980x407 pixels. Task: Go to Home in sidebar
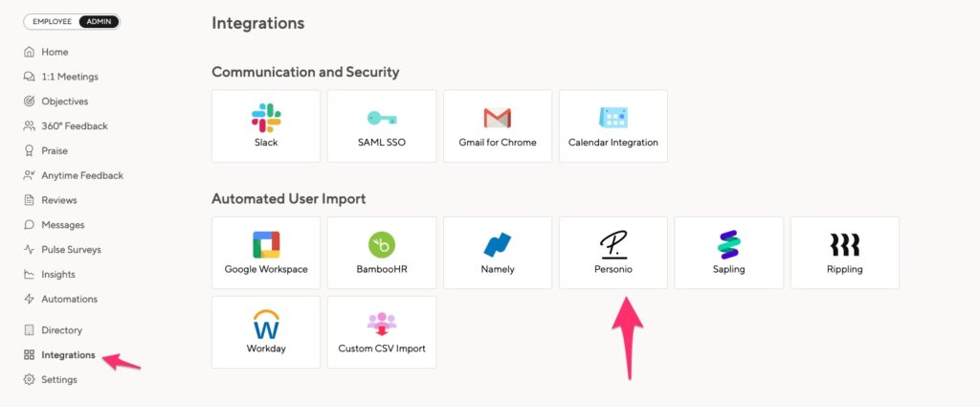point(55,52)
